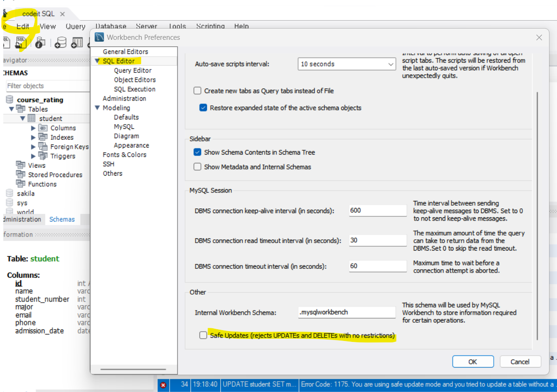Click the Columns folder icon
The height and width of the screenshot is (392, 557).
(43, 127)
